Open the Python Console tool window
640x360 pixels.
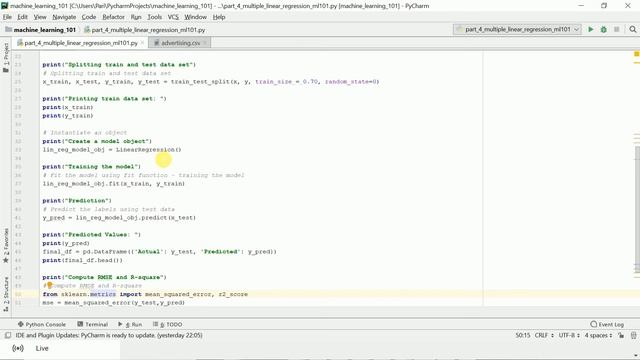[x=42, y=324]
